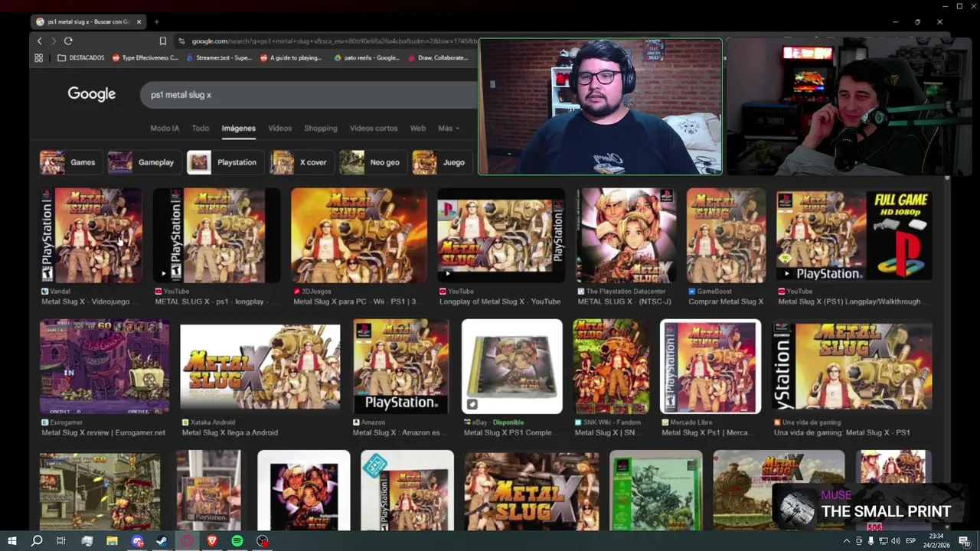
Task: Focus the search box containing 'ps1 metal slug x'
Action: 309,95
